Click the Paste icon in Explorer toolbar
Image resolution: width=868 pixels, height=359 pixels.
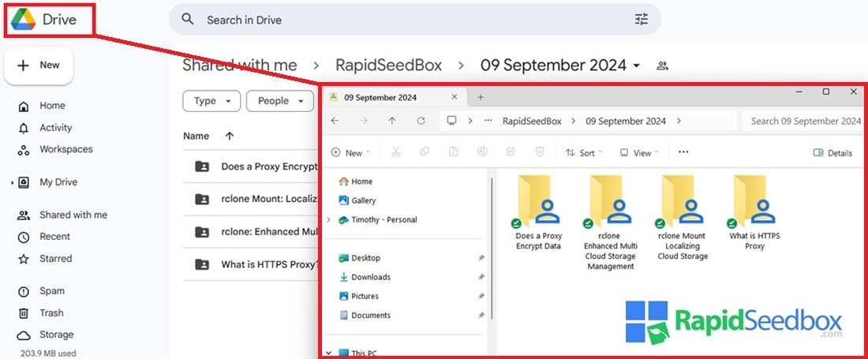click(x=454, y=152)
